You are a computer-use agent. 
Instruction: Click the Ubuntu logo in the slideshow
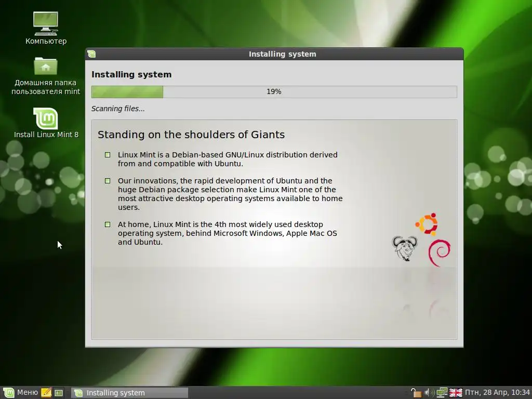click(427, 223)
